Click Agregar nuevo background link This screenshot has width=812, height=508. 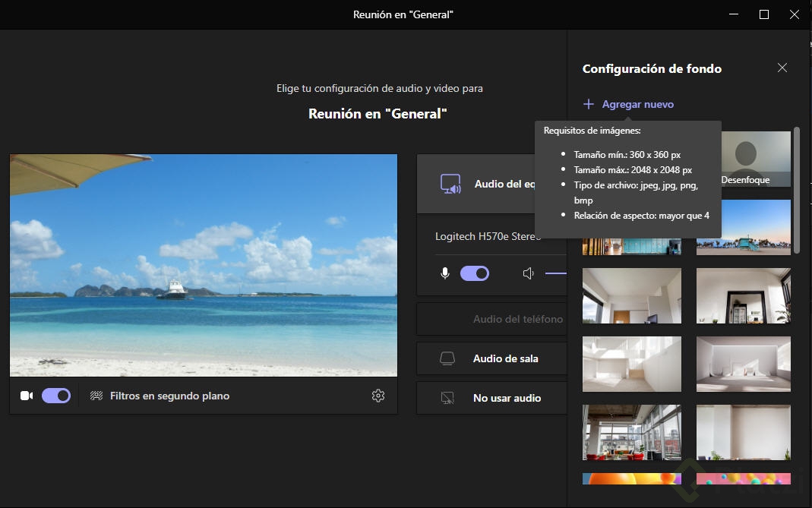[x=637, y=104]
